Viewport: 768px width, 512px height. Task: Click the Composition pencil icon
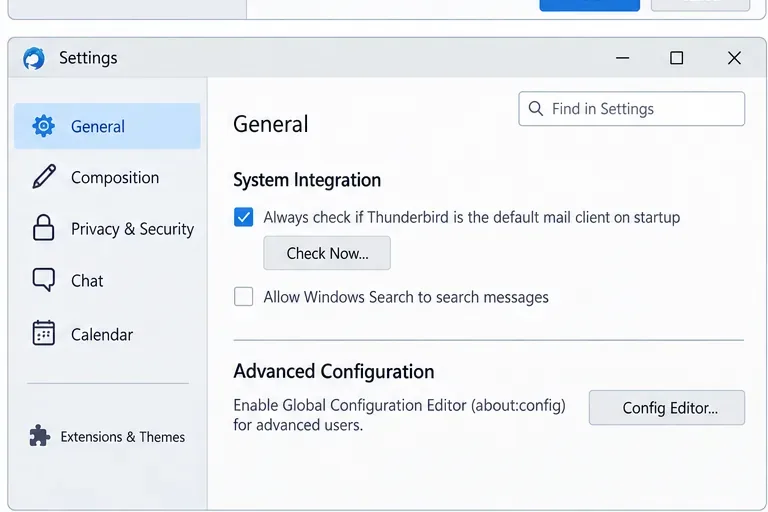click(44, 177)
